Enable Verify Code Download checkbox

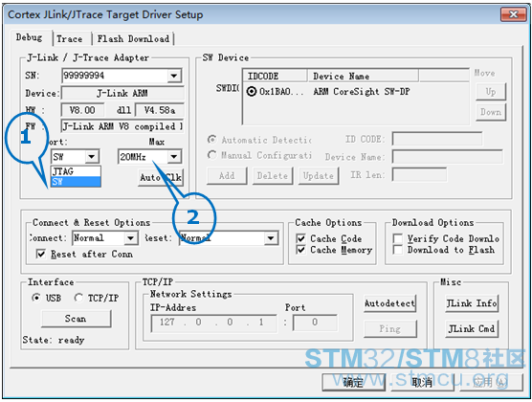coord(398,238)
